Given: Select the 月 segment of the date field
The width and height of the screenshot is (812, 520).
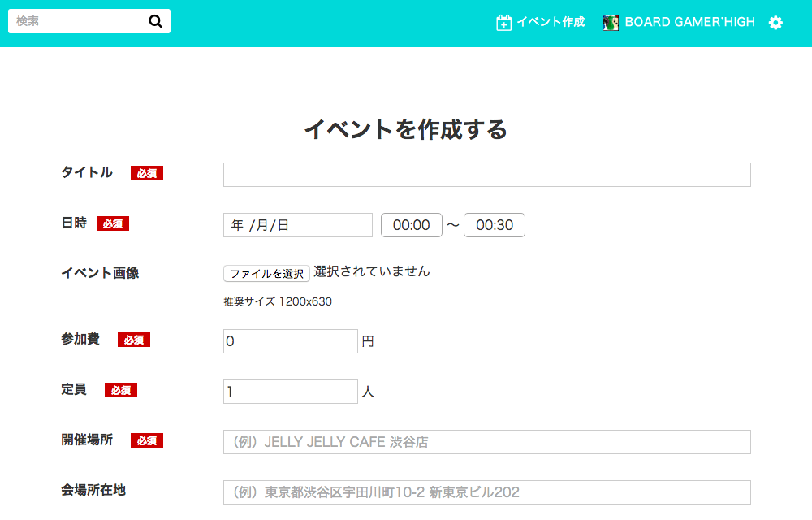Looking at the screenshot, I should point(262,226).
